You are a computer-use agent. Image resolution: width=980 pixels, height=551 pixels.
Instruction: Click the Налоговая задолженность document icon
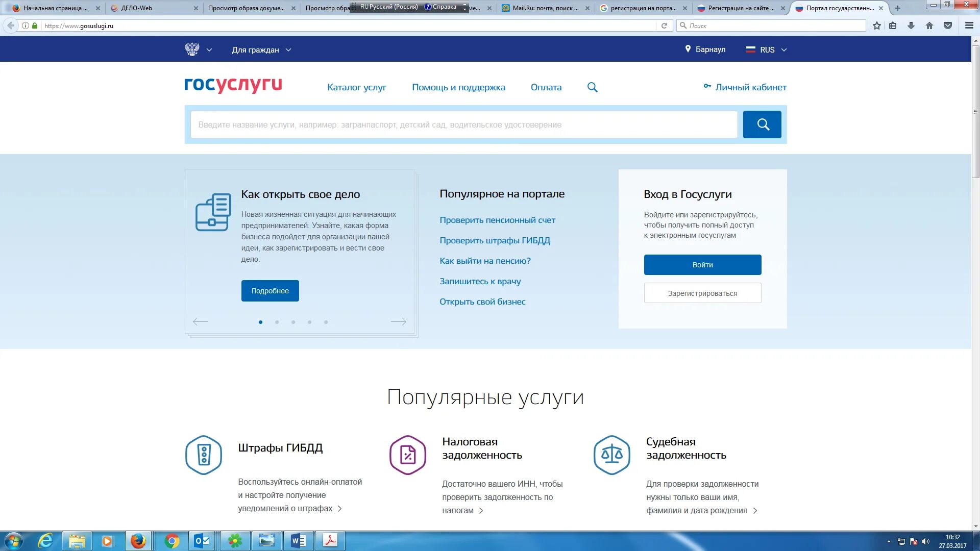pyautogui.click(x=407, y=455)
